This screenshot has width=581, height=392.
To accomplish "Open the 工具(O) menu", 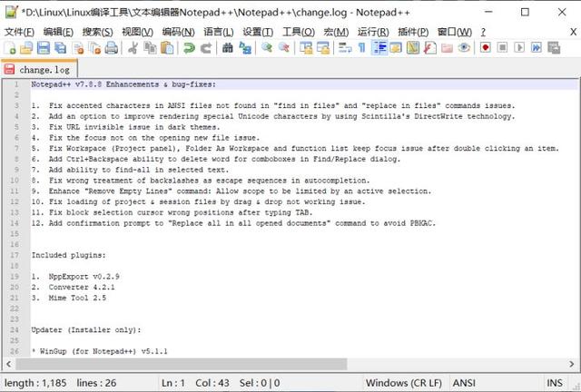I will pyautogui.click(x=299, y=33).
